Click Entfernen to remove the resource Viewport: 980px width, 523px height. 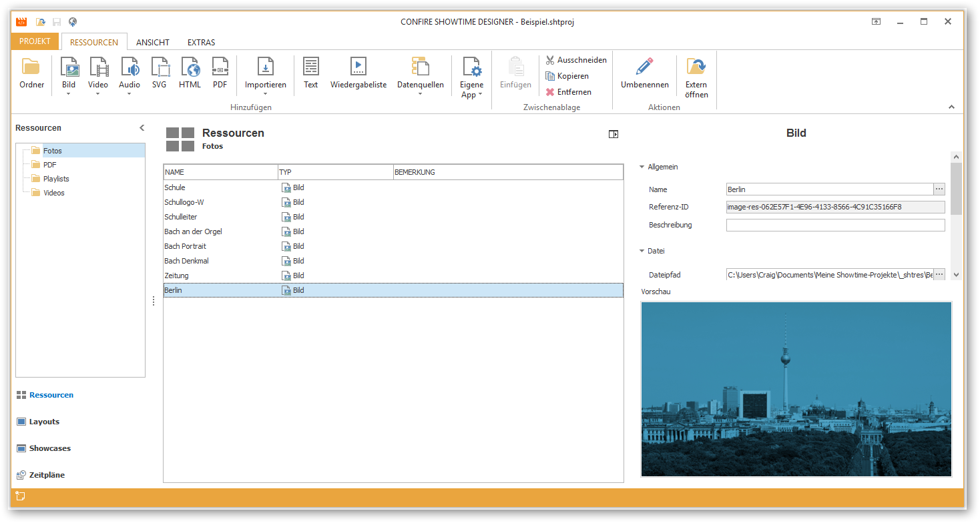(568, 92)
